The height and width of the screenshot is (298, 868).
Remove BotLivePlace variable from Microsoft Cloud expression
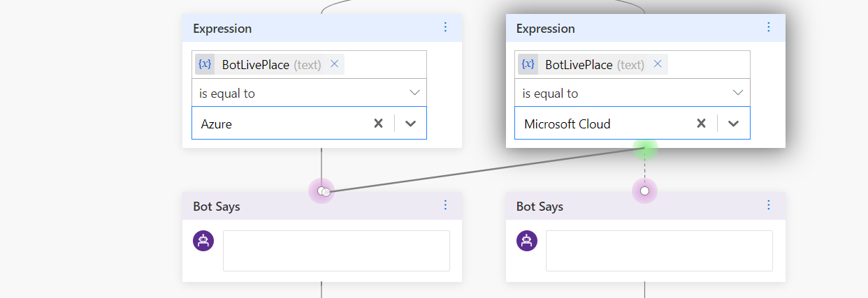coord(658,64)
